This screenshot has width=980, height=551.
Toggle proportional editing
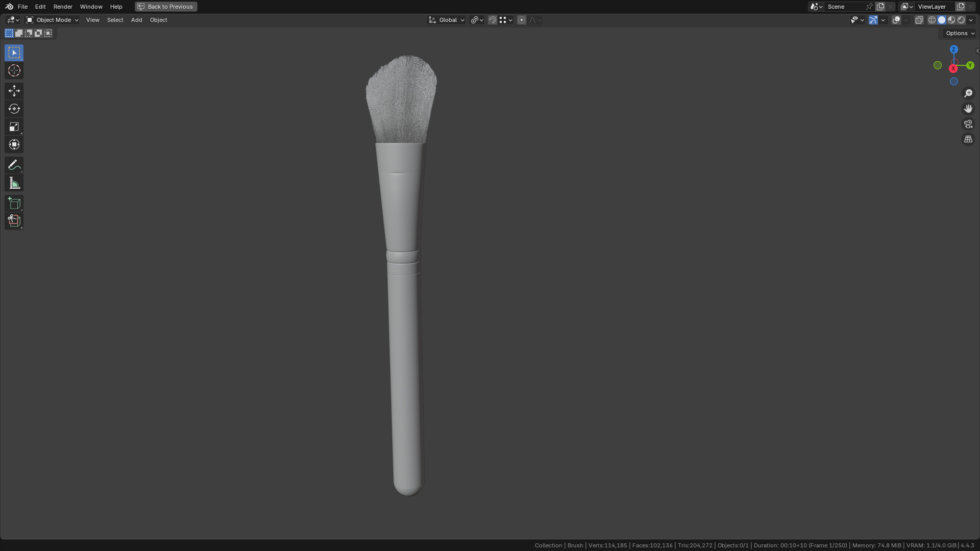(522, 20)
